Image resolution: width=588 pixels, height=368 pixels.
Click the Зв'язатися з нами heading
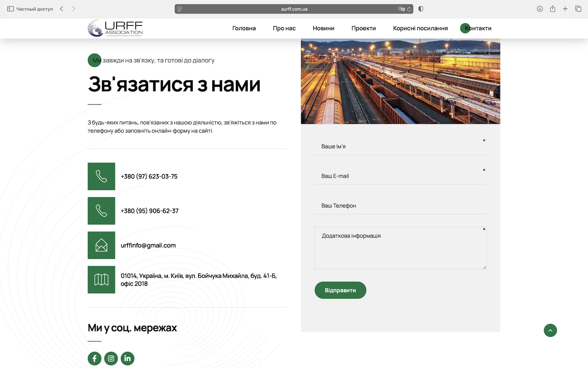(174, 84)
